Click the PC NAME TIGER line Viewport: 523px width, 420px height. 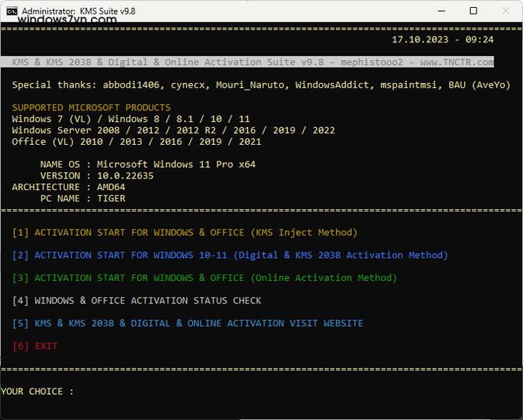click(82, 199)
